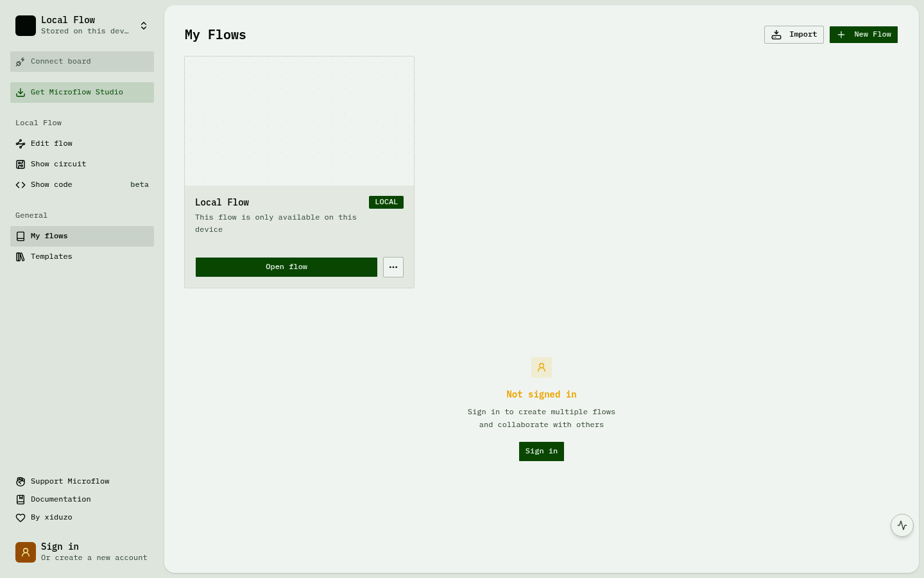This screenshot has height=578, width=924.
Task: Click Get Microflow Studio button
Action: coord(82,92)
